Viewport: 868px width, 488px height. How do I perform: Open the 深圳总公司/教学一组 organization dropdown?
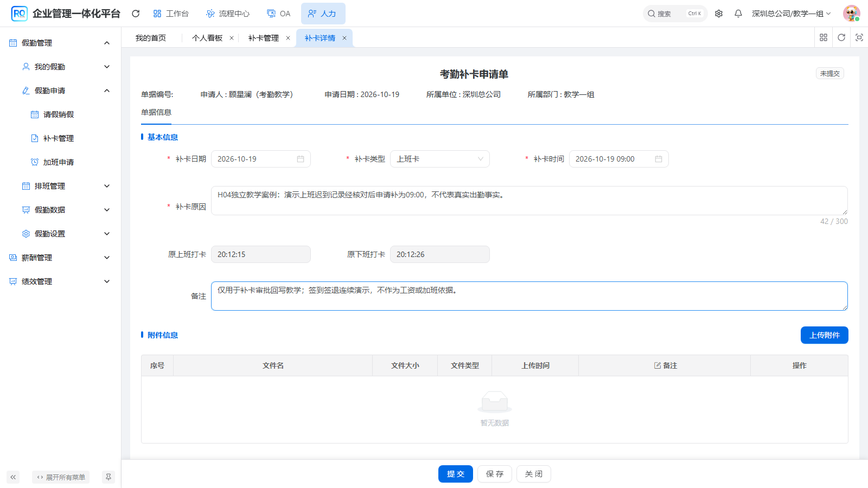(791, 14)
